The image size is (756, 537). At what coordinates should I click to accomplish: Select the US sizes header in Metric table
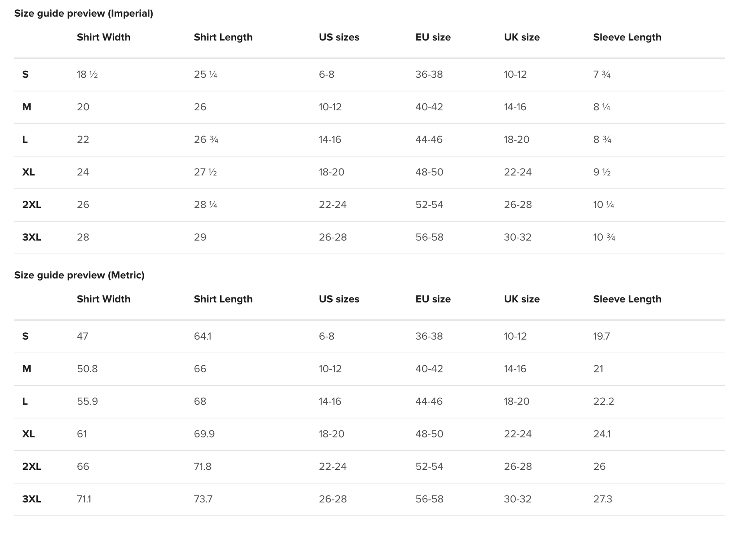click(x=339, y=299)
